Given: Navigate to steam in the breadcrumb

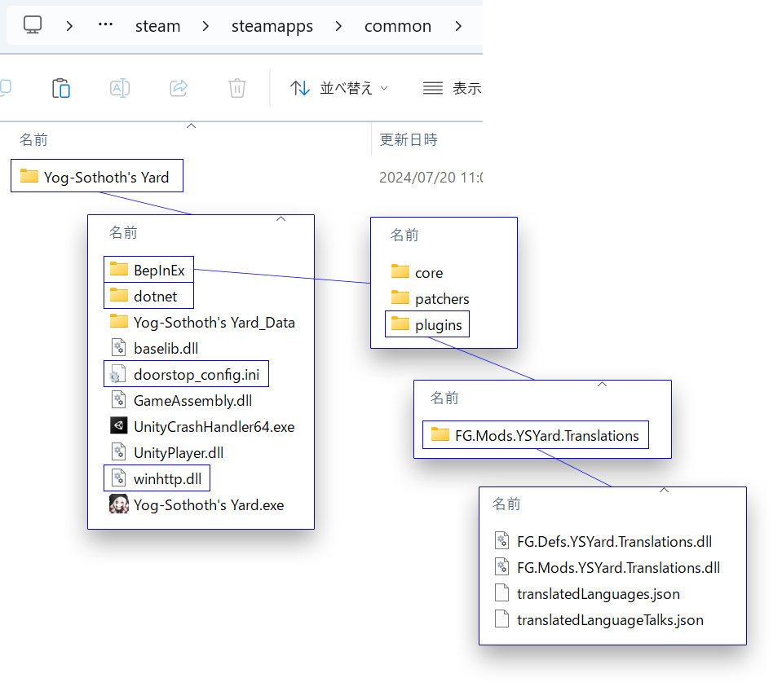Looking at the screenshot, I should point(157,26).
